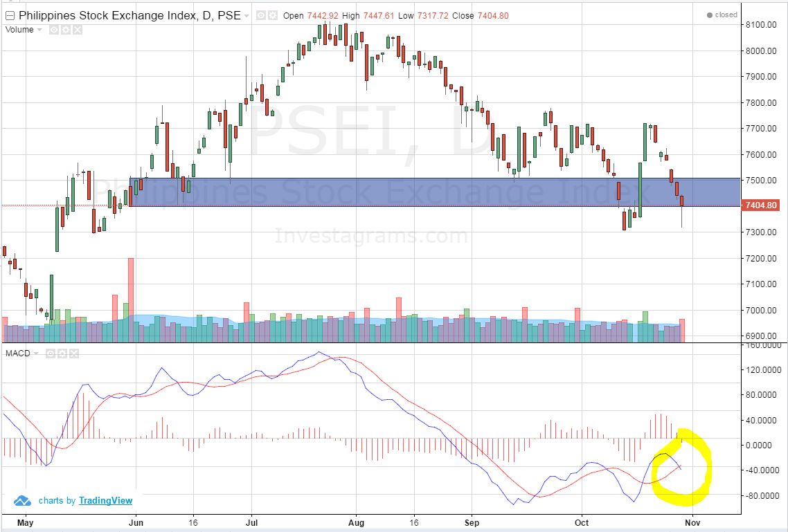788x532 pixels.
Task: Open the dropdown arrow next to 'PSE'
Action: [246, 15]
